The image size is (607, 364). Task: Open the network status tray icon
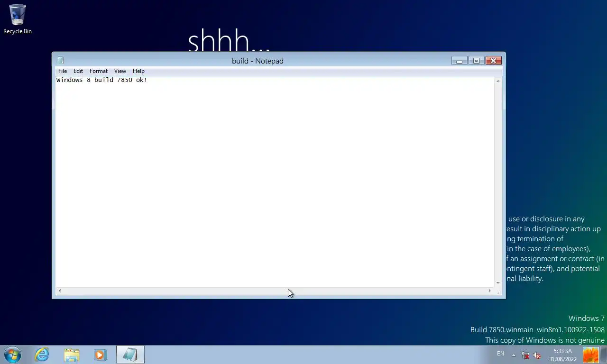point(525,355)
